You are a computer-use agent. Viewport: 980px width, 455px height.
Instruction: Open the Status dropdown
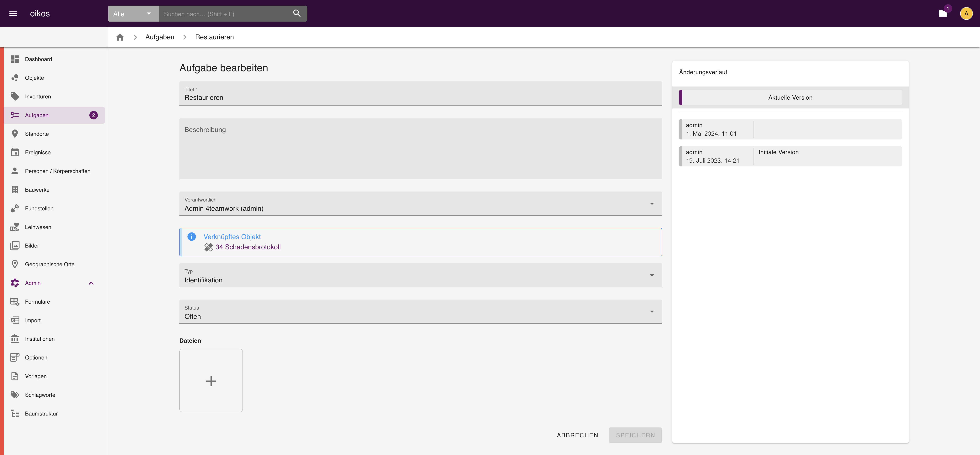pos(420,311)
